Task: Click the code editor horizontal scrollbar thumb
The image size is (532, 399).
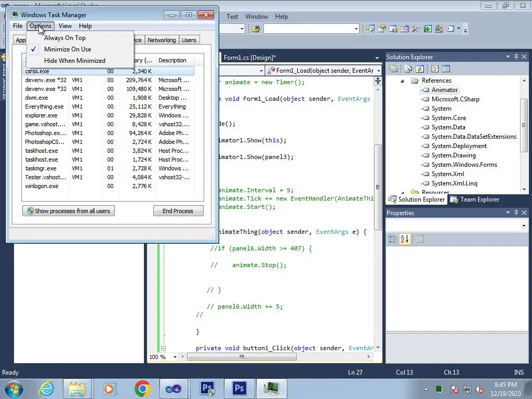Action: [x=242, y=357]
